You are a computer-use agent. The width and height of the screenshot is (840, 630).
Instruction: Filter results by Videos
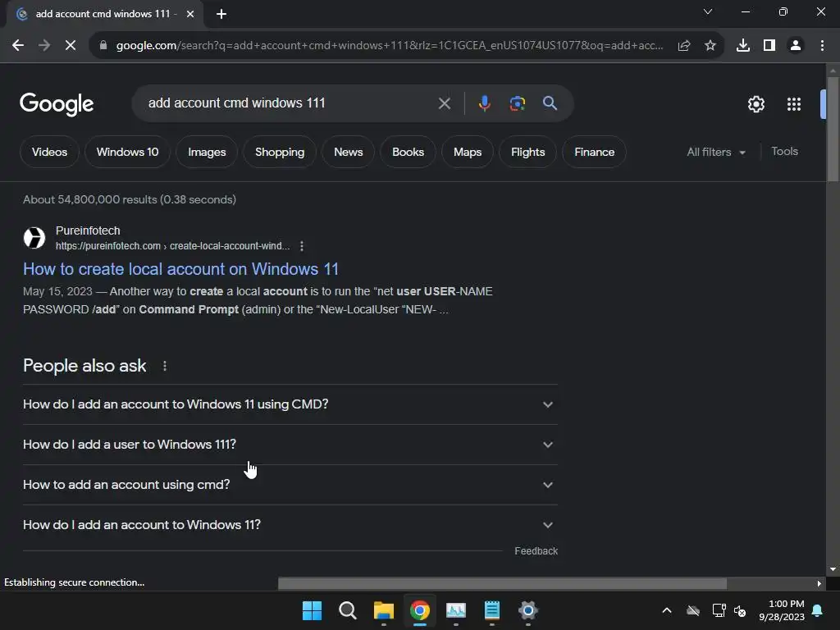[49, 152]
